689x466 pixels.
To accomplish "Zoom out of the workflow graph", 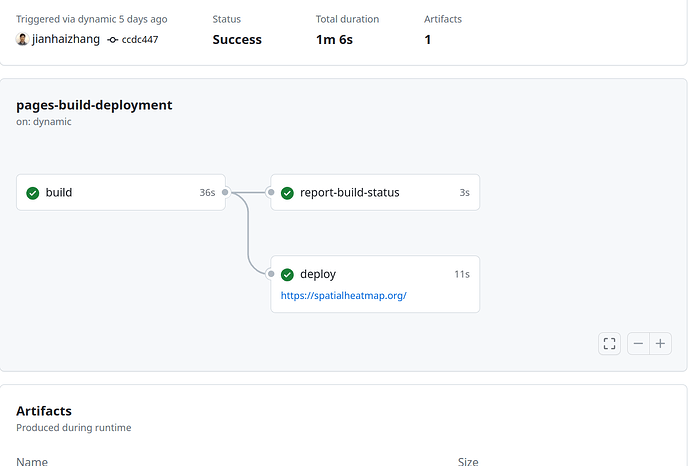I will click(638, 344).
